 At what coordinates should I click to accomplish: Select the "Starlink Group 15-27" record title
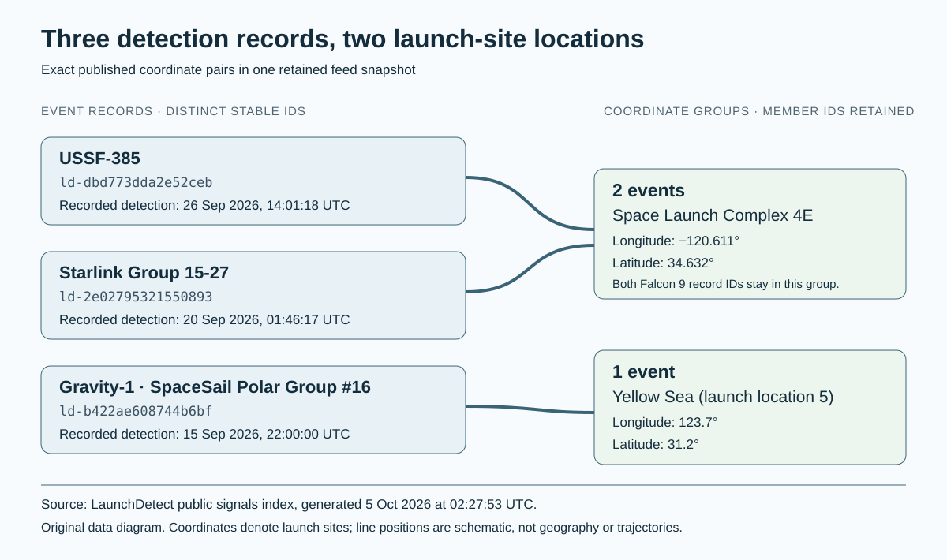click(x=144, y=273)
